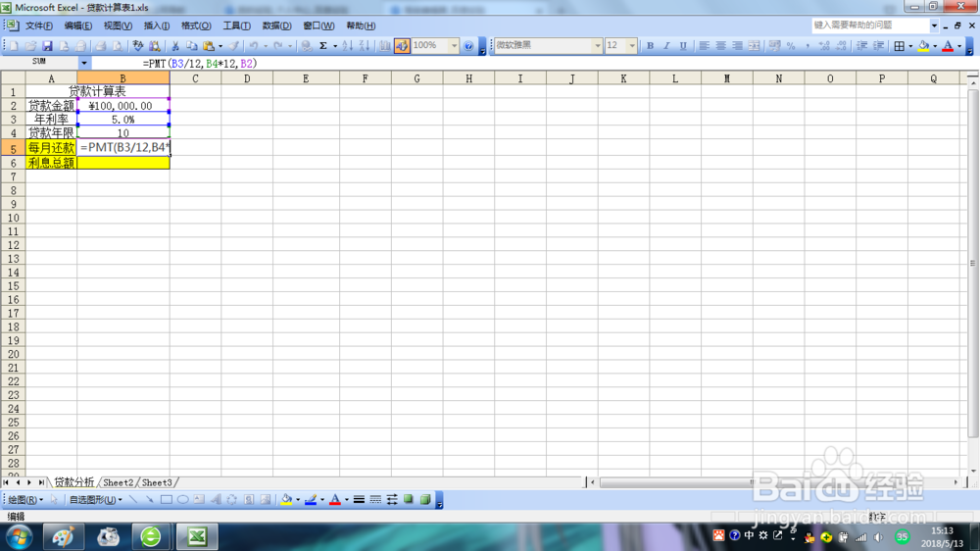Image resolution: width=980 pixels, height=551 pixels.
Task: Open the 绘图 Draw menu dropdown
Action: point(25,500)
